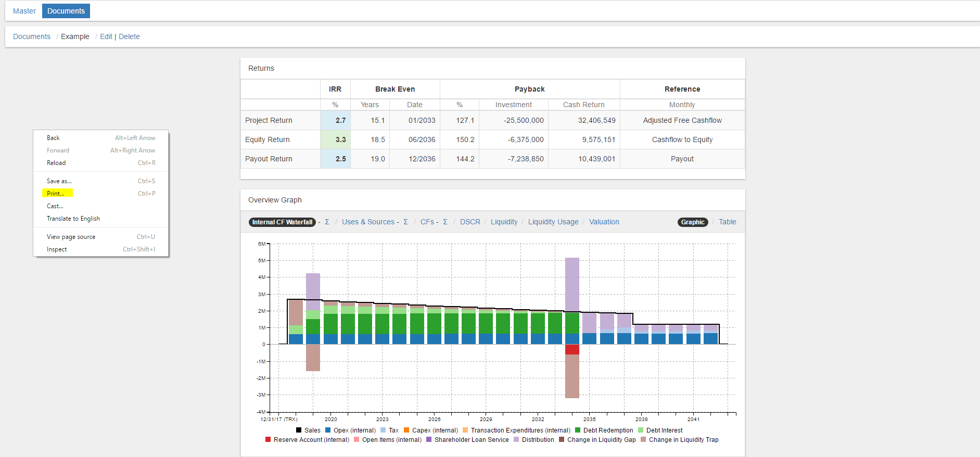Image resolution: width=980 pixels, height=457 pixels.
Task: Select Inspect in the context menu
Action: coord(57,249)
